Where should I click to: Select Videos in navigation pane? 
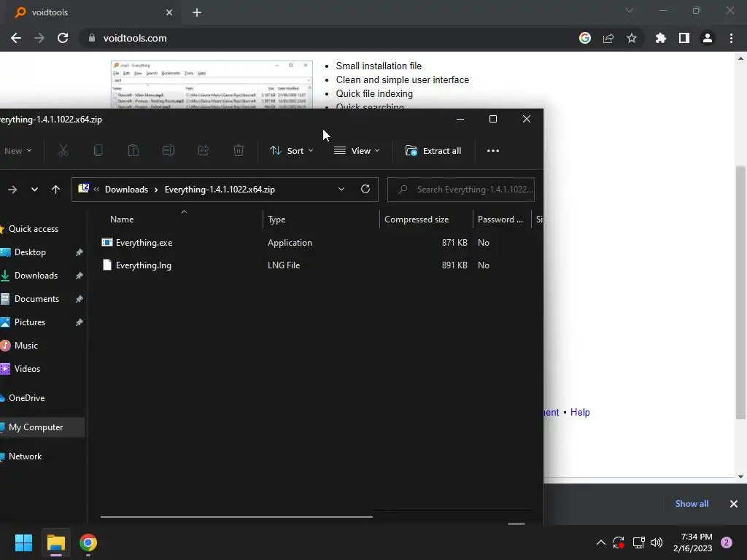(27, 369)
